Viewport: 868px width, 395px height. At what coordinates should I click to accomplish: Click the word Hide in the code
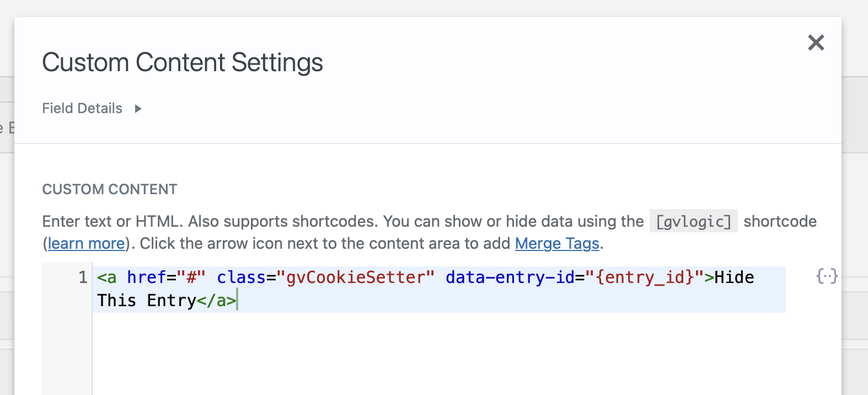pos(734,277)
